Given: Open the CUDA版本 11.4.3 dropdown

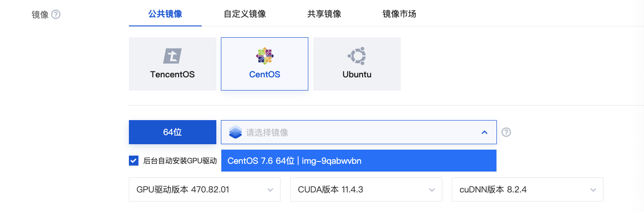Looking at the screenshot, I should (x=366, y=189).
